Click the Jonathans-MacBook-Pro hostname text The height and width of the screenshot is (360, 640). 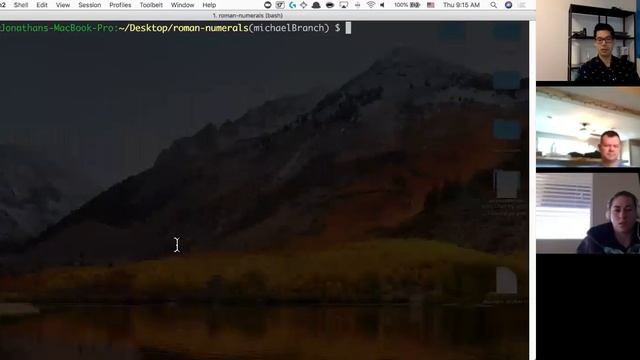[x=57, y=28]
